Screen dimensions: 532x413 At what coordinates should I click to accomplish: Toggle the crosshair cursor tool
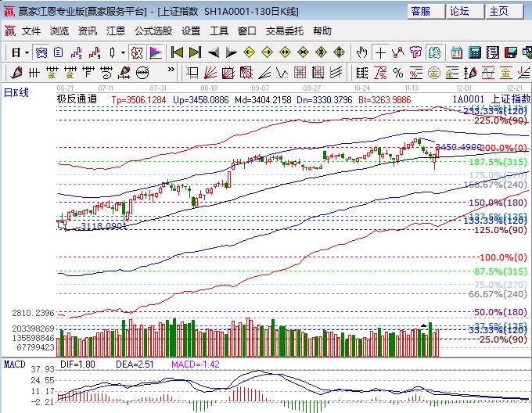(380, 52)
